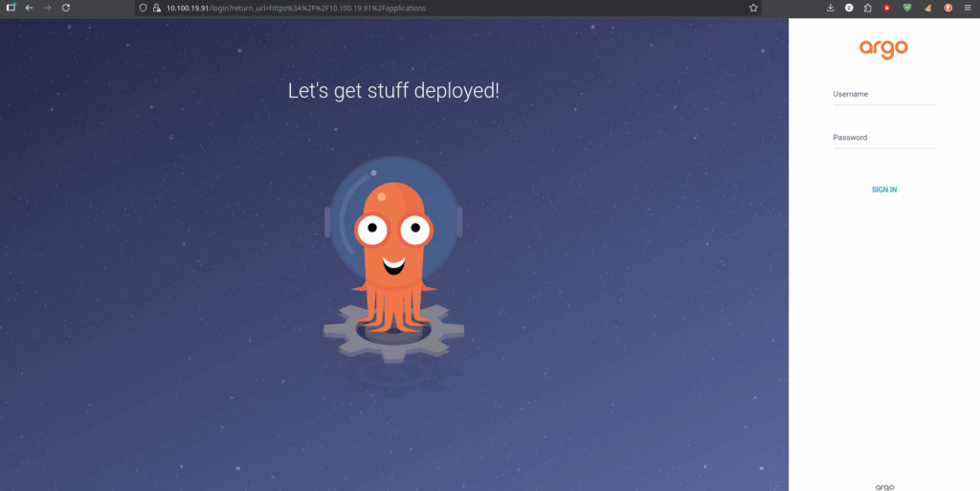980x491 pixels.
Task: Click the DuckDuckGo extension icon
Action: coord(947,8)
